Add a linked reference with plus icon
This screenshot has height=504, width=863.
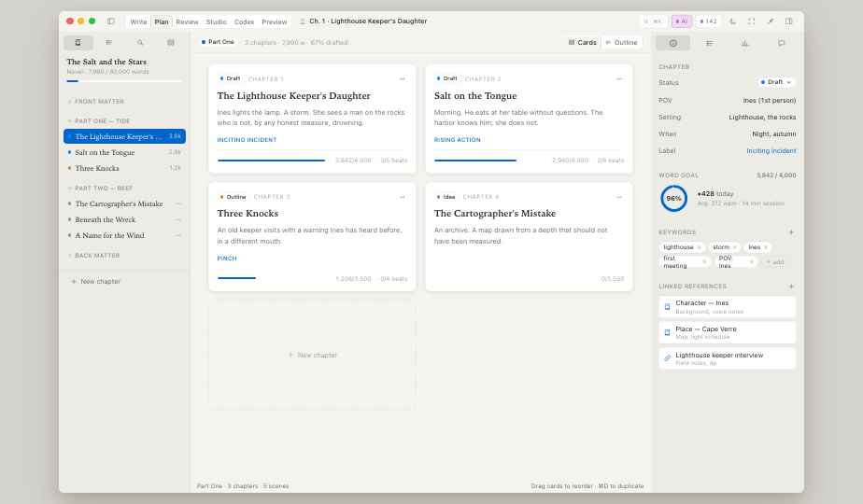(x=791, y=287)
